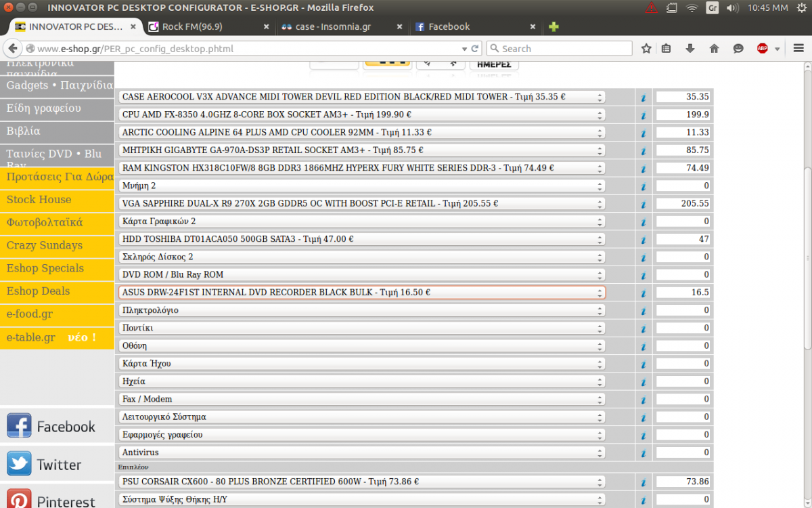Click the page vertical scrollbar thumb

(x=807, y=257)
